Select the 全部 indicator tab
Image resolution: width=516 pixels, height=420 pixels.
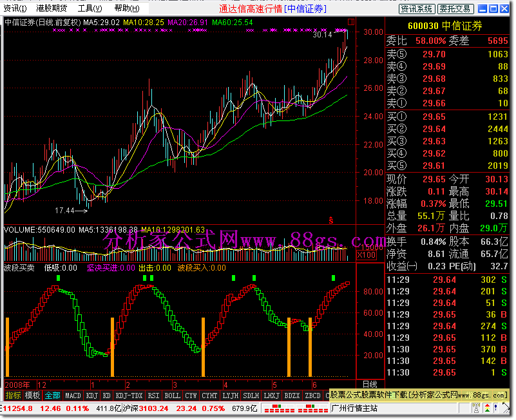coord(52,396)
